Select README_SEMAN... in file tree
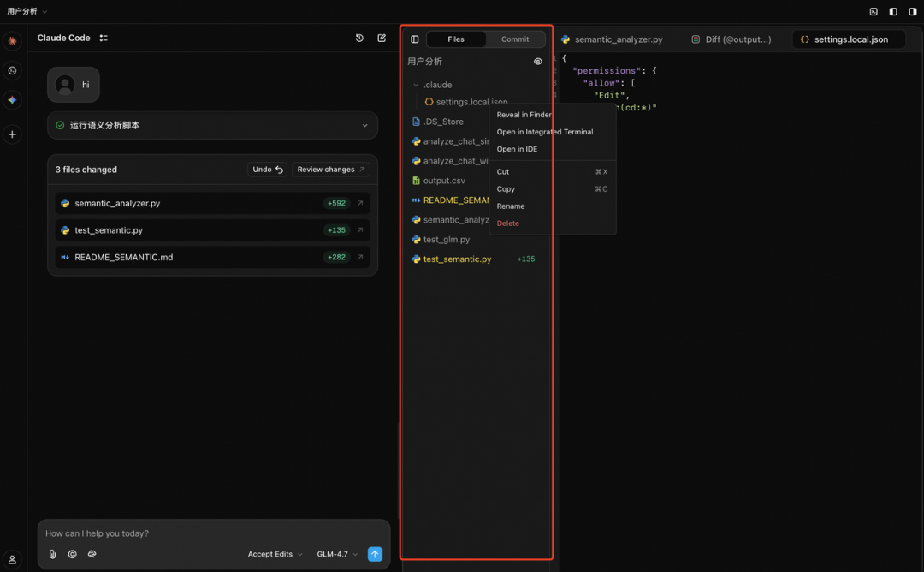 450,200
